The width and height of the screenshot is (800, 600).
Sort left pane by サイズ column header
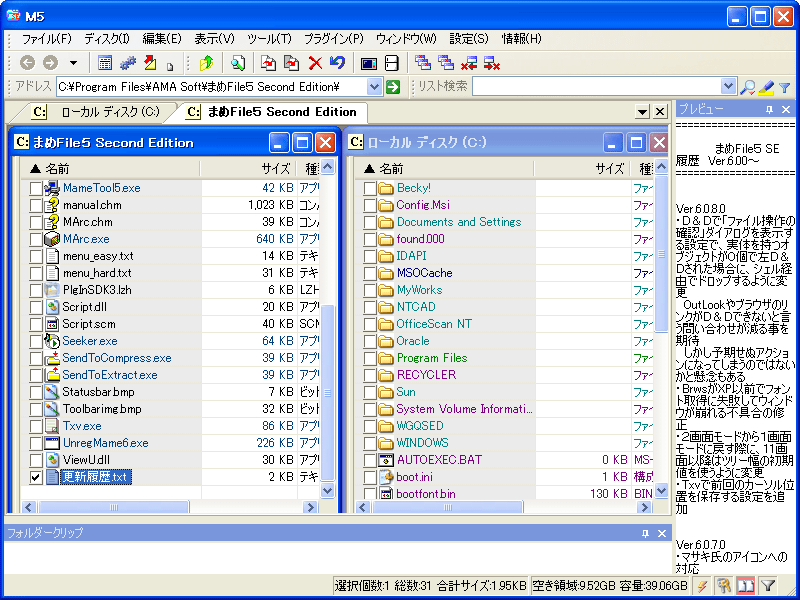tap(248, 168)
